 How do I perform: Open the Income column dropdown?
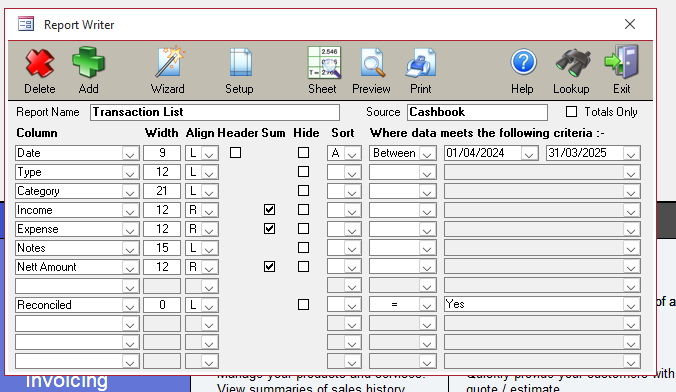pos(130,210)
